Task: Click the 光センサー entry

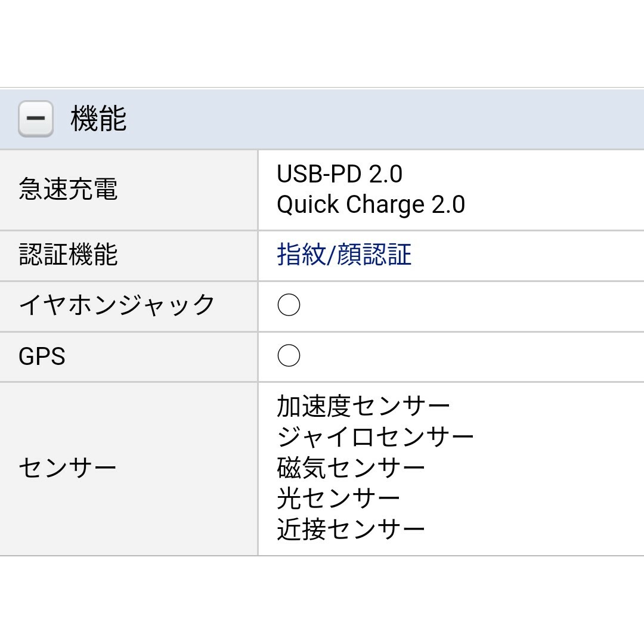Action: 339,499
